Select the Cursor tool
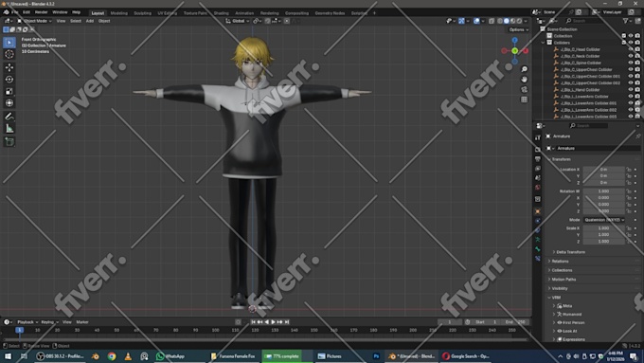 pos(9,54)
